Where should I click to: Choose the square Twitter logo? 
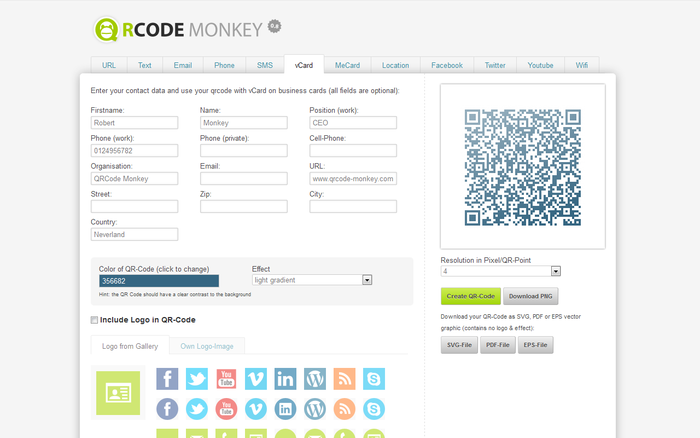click(x=197, y=379)
